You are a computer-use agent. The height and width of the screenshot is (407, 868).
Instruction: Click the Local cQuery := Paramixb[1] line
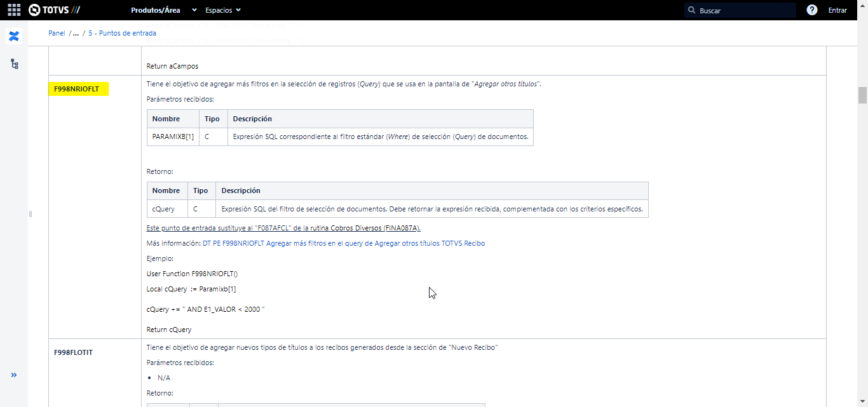191,289
